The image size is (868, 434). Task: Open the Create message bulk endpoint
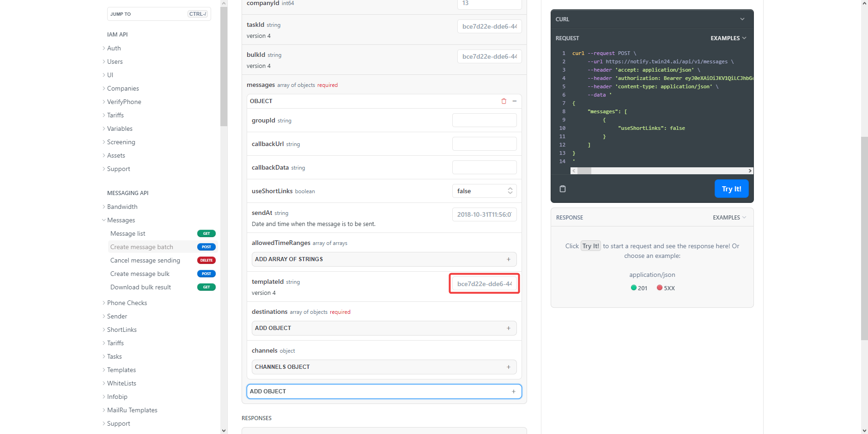[140, 274]
